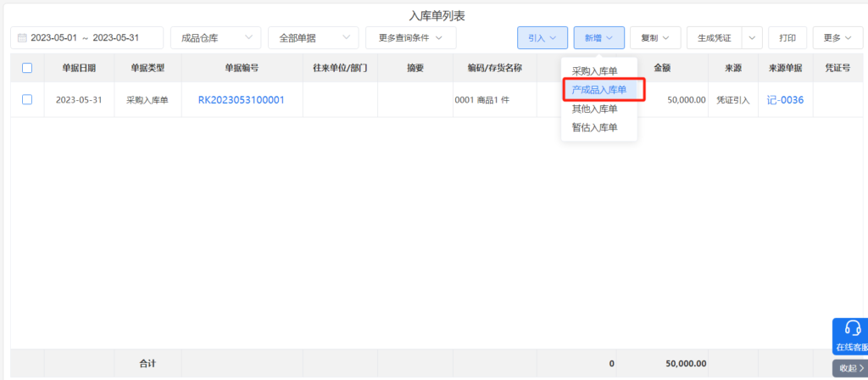Click the 入库单列表 page title
The height and width of the screenshot is (380, 868).
coord(437,15)
